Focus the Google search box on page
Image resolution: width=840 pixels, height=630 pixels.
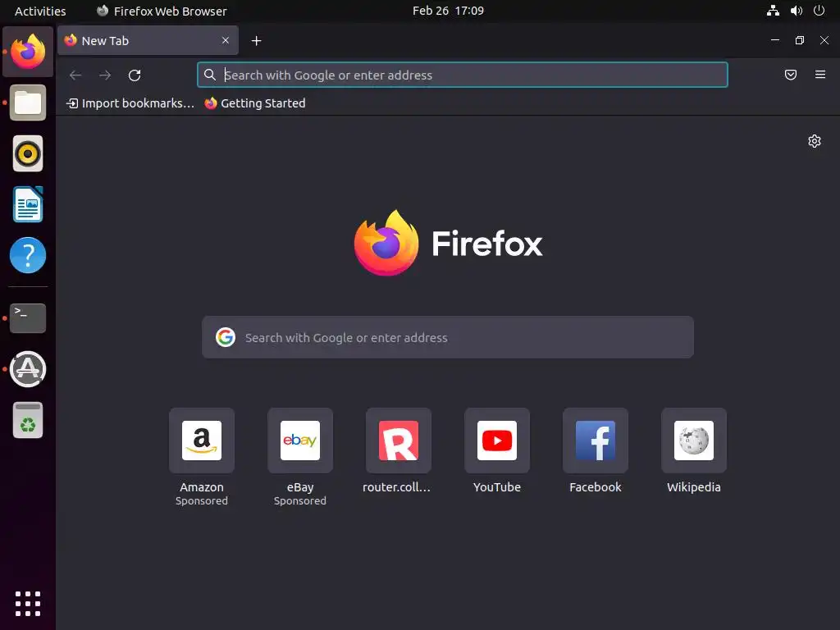(x=447, y=337)
